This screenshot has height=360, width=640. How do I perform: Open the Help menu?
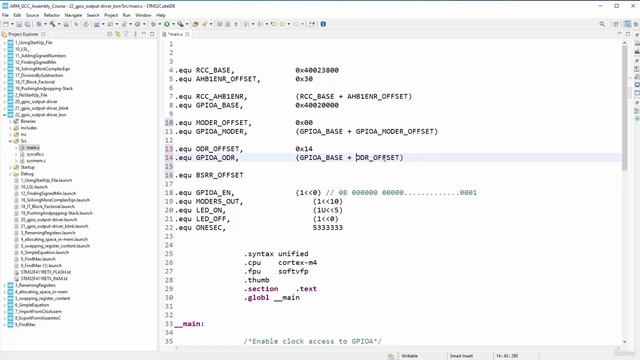pos(161,15)
